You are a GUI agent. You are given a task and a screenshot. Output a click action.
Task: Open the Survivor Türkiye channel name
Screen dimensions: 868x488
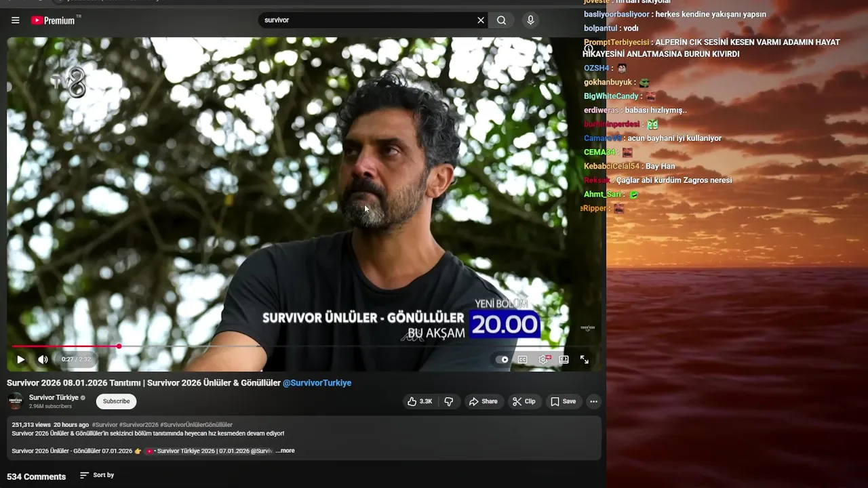pyautogui.click(x=54, y=398)
